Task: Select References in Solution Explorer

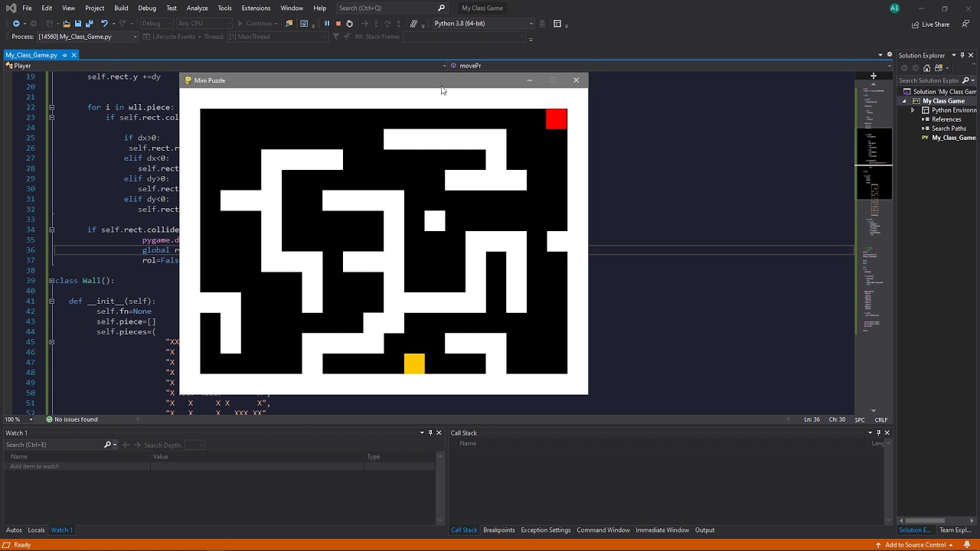Action: pos(946,119)
